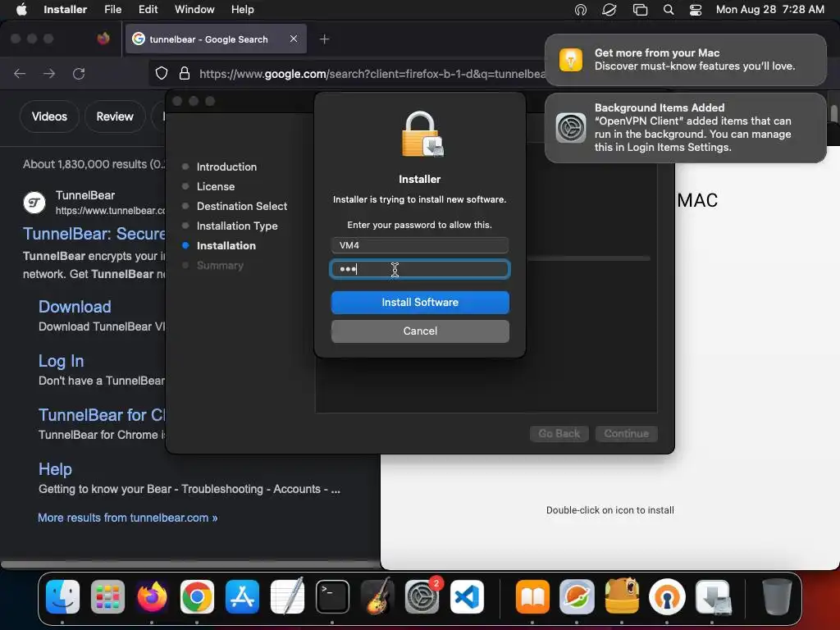Open the File menu
The width and height of the screenshot is (840, 630).
click(112, 9)
